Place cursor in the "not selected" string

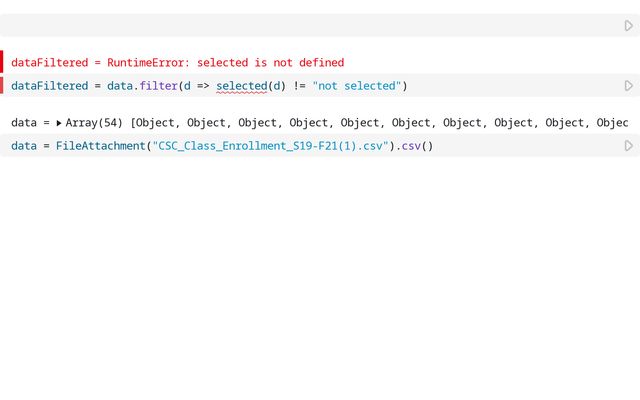click(357, 86)
